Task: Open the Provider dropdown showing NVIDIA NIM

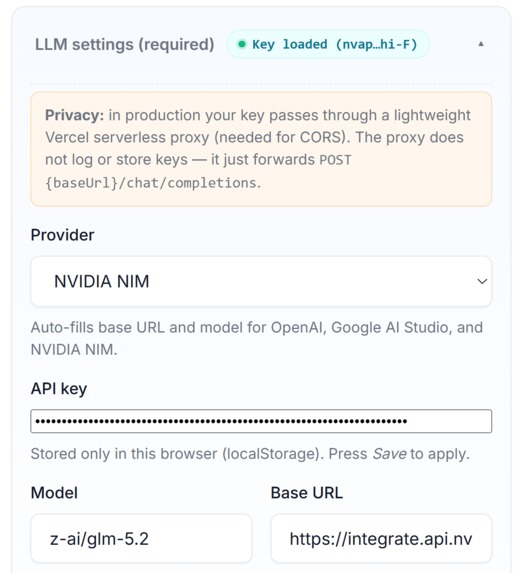Action: pos(261,281)
